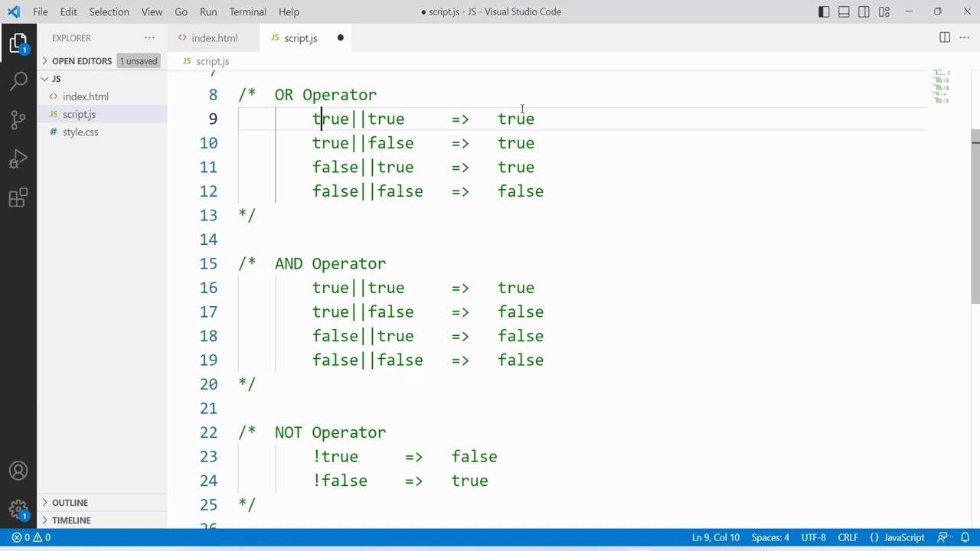The width and height of the screenshot is (980, 551).
Task: Open the notifications bell
Action: coord(965,537)
